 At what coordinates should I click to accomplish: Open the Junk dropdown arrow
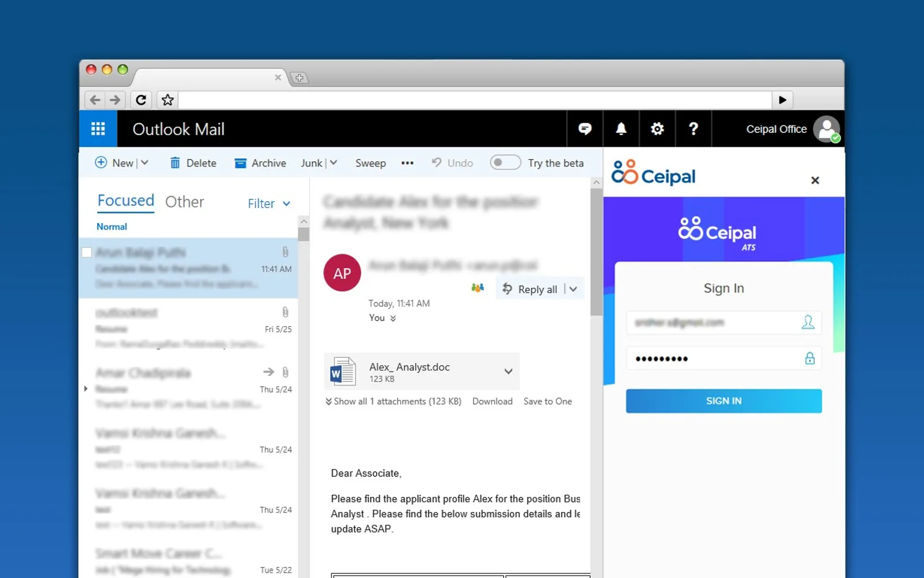pos(333,163)
